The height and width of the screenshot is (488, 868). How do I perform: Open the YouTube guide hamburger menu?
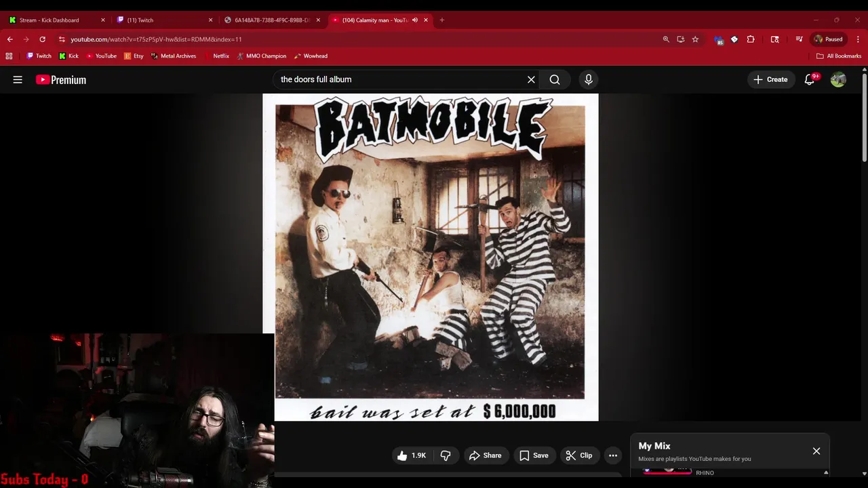pos(18,79)
